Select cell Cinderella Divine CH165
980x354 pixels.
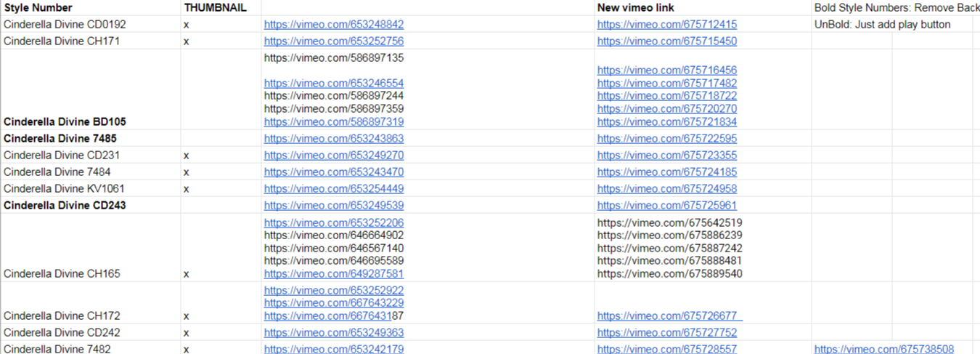tap(91, 248)
